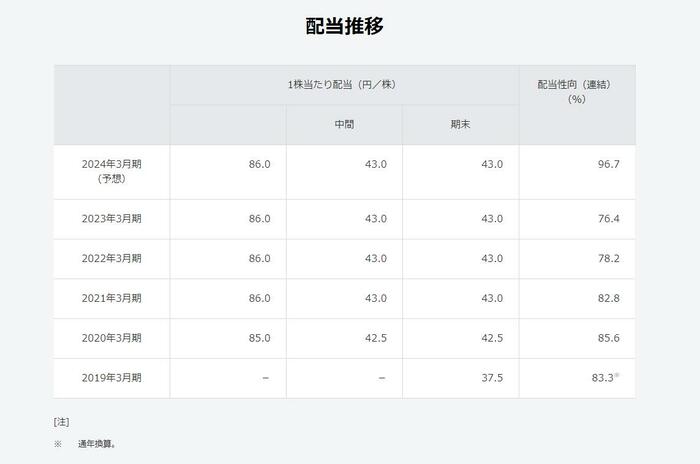Screen dimensions: 700x464
Task: Click the 83.3※ footnoted payout ratio
Action: tap(605, 378)
